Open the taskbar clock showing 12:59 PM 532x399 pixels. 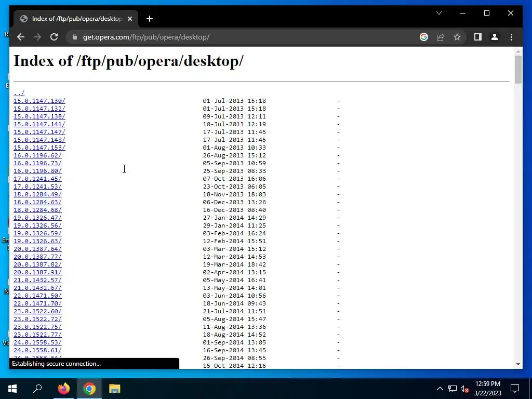[487, 388]
